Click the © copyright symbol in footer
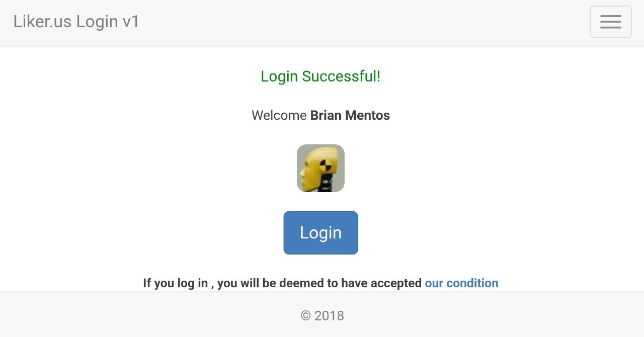This screenshot has height=337, width=644. click(305, 316)
